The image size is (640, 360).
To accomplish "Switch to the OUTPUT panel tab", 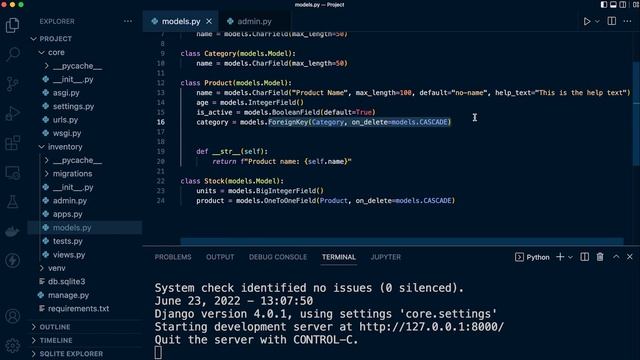I will coord(220,257).
